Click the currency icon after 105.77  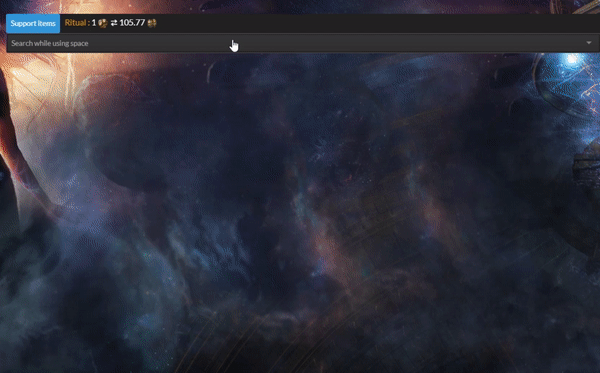[152, 23]
